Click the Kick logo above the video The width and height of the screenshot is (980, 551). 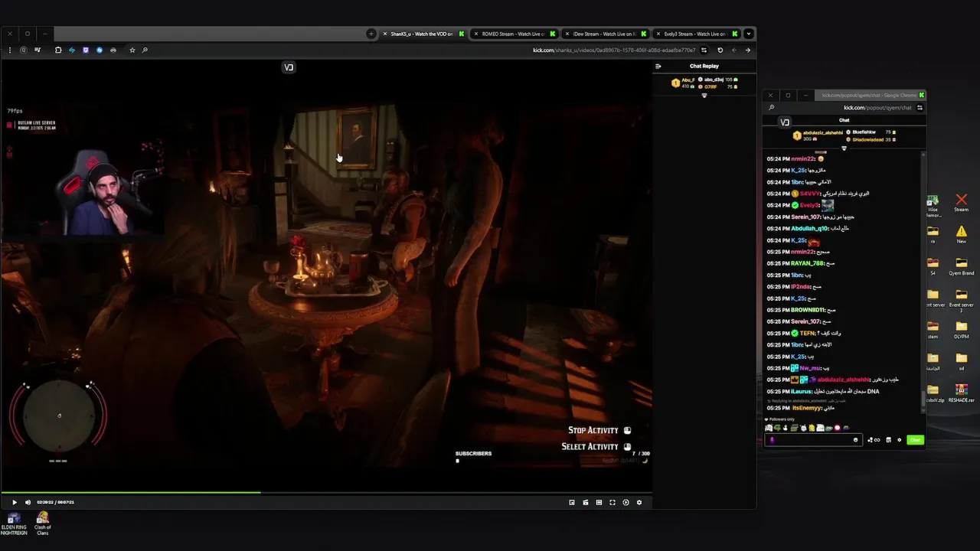(289, 67)
